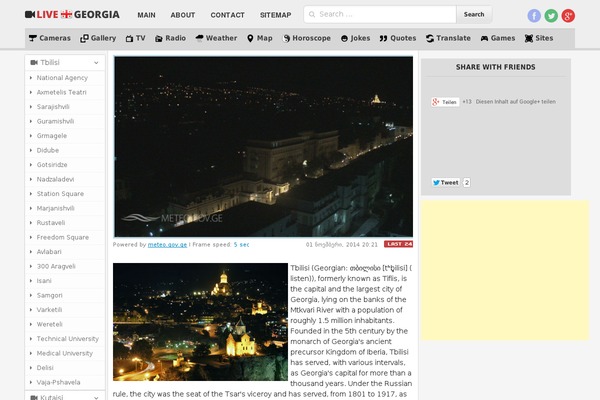Screen dimensions: 600x400
Task: Select Grmagele camera
Action: click(x=52, y=136)
